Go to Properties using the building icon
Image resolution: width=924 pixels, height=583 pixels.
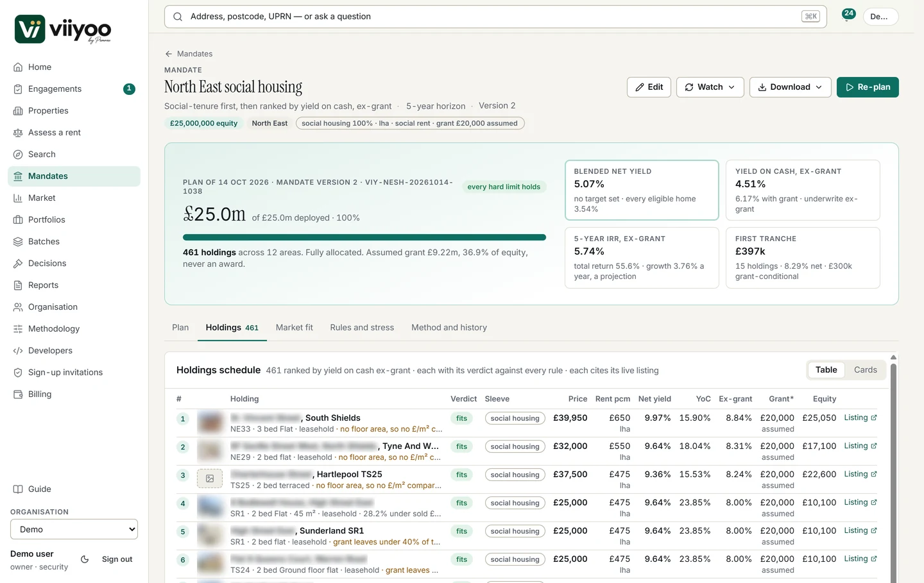[x=18, y=111]
